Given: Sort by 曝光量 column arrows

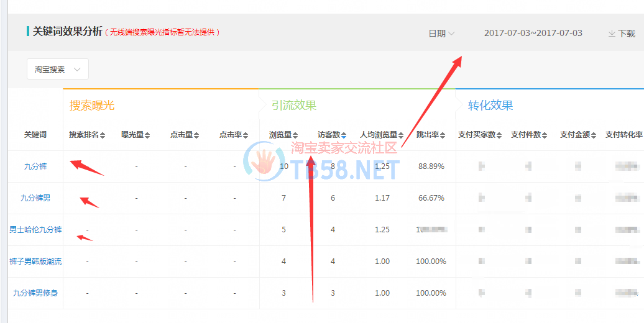Looking at the screenshot, I should tap(147, 135).
